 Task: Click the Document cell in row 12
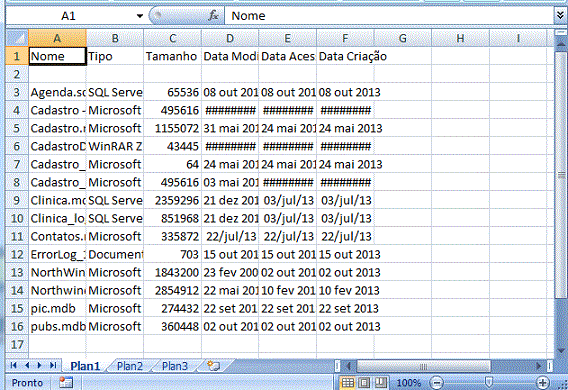[115, 255]
